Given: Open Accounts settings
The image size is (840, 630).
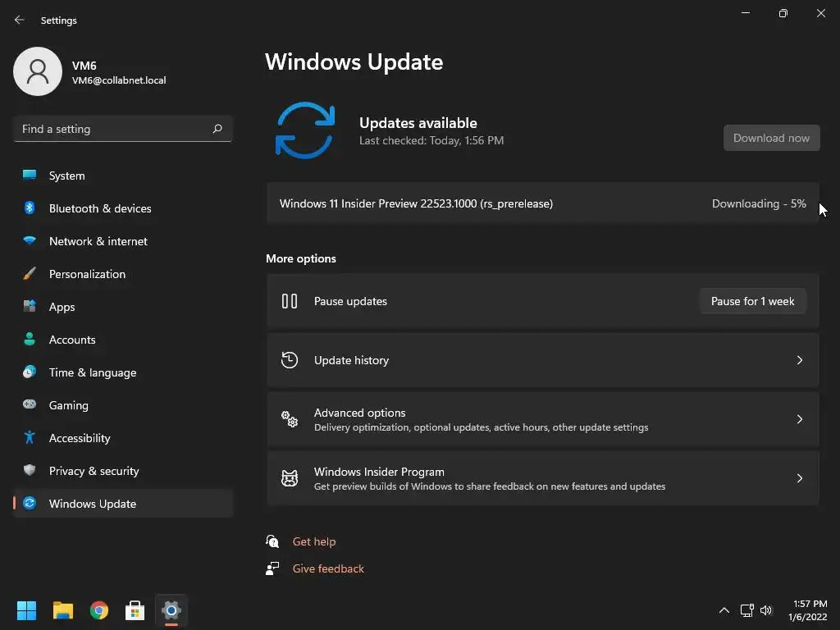Looking at the screenshot, I should tap(123, 339).
